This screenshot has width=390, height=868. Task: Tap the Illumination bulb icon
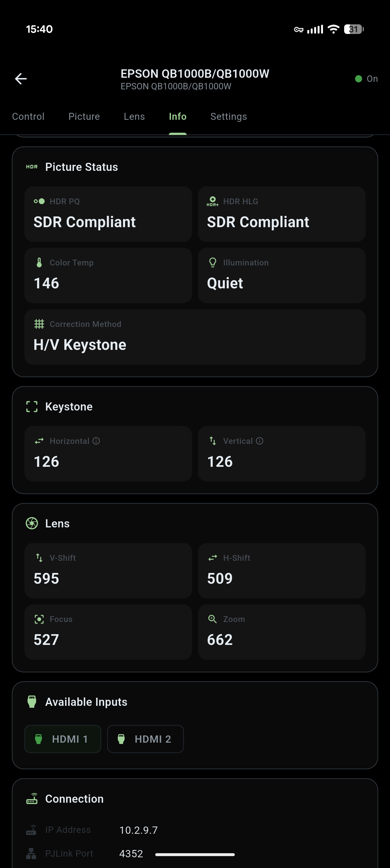coord(213,263)
